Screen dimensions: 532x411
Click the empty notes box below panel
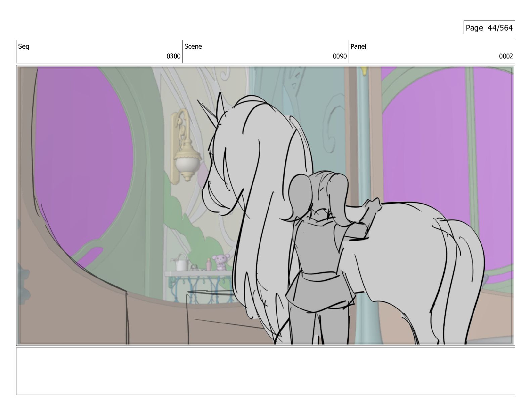(265, 371)
